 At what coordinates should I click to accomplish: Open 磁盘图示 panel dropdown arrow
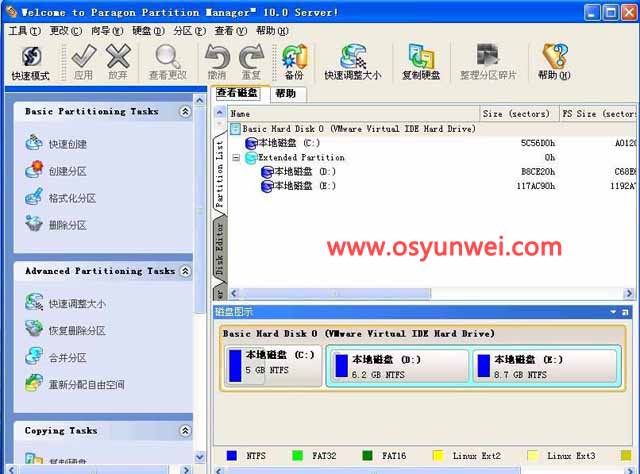[x=613, y=312]
